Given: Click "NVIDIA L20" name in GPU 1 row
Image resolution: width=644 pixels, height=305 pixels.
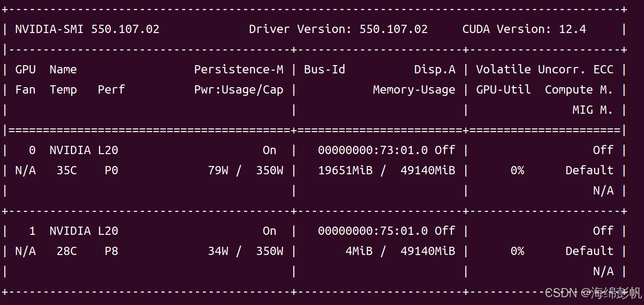Looking at the screenshot, I should coord(83,231).
